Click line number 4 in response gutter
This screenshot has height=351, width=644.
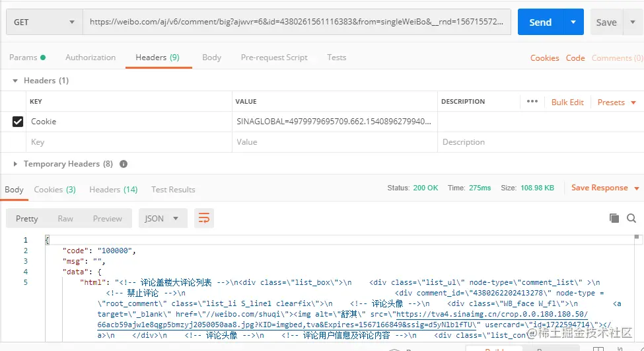26,272
